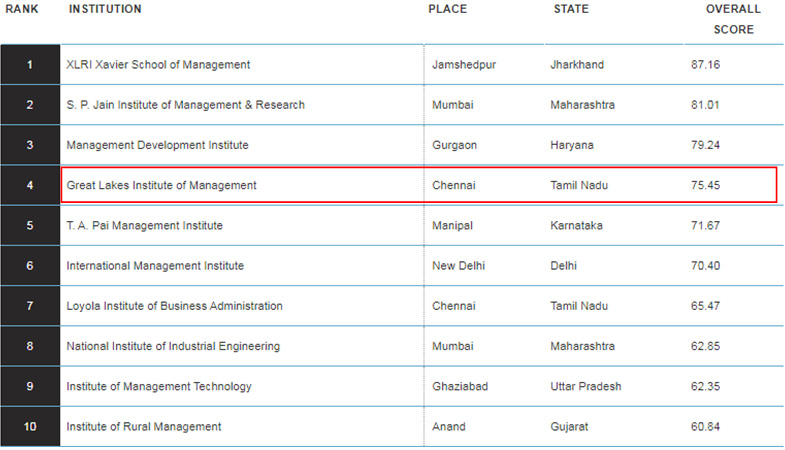Click Chennai in the Great Lakes row
Screen dimensions: 785x450
point(454,185)
